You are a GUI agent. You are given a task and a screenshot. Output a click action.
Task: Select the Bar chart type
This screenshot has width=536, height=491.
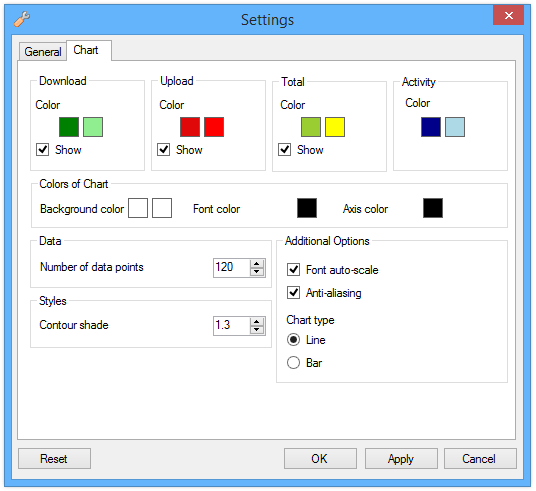pyautogui.click(x=293, y=362)
